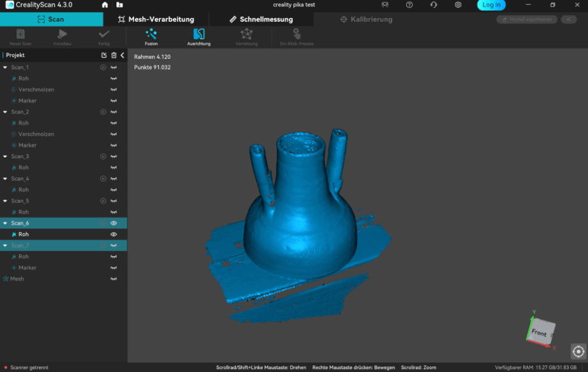Open the community users icon

pyautogui.click(x=385, y=5)
